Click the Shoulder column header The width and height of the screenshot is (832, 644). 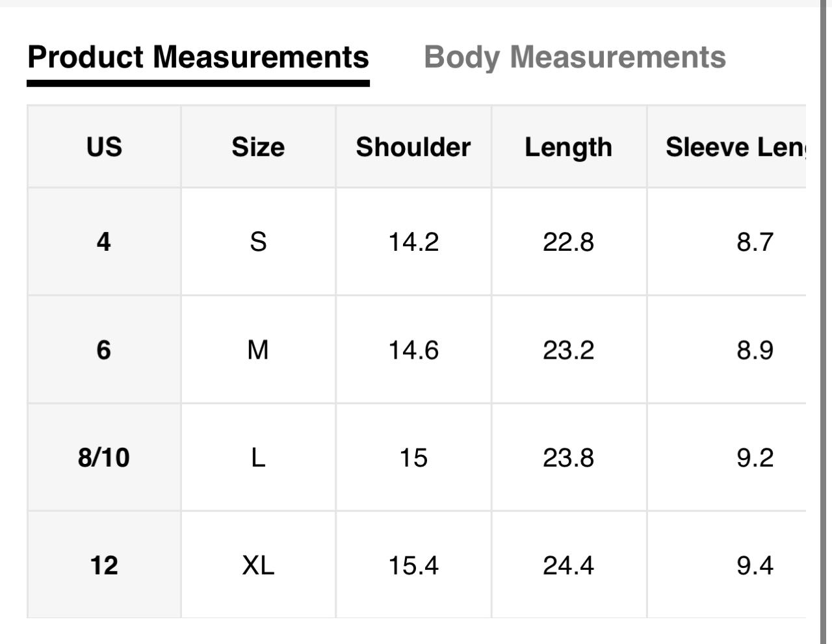point(413,147)
